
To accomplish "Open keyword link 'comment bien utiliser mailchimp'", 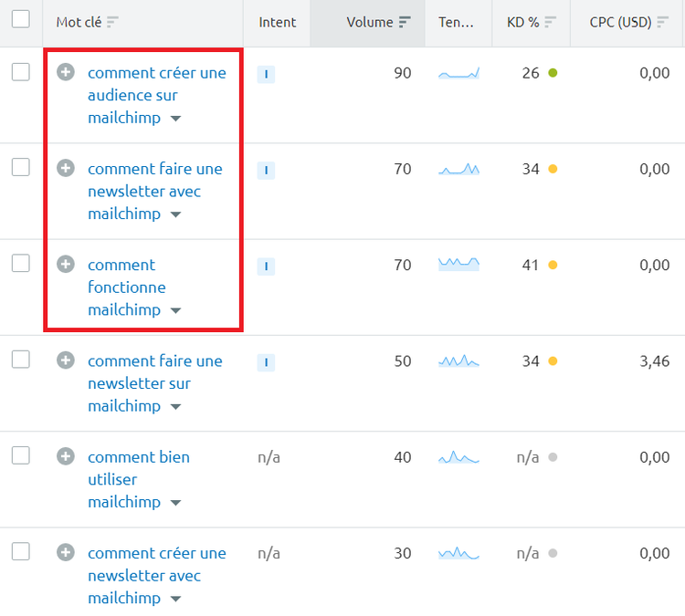I will (x=139, y=479).
